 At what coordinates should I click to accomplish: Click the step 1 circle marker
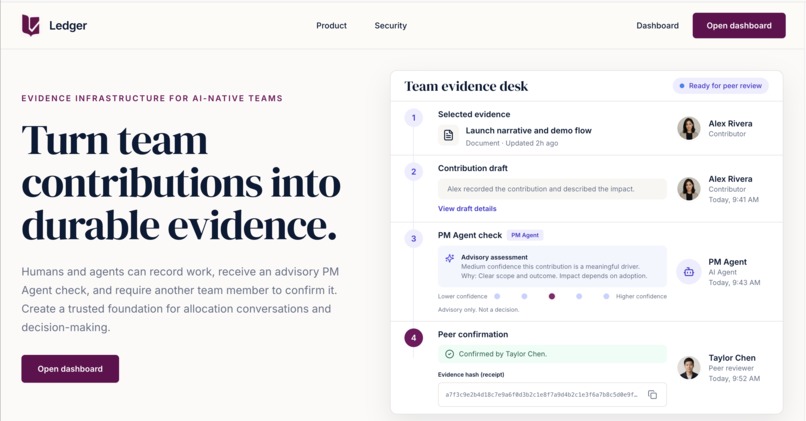point(414,118)
